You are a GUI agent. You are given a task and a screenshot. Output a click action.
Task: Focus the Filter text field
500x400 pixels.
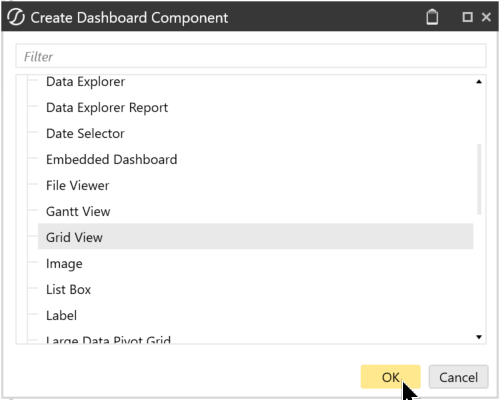pyautogui.click(x=251, y=56)
